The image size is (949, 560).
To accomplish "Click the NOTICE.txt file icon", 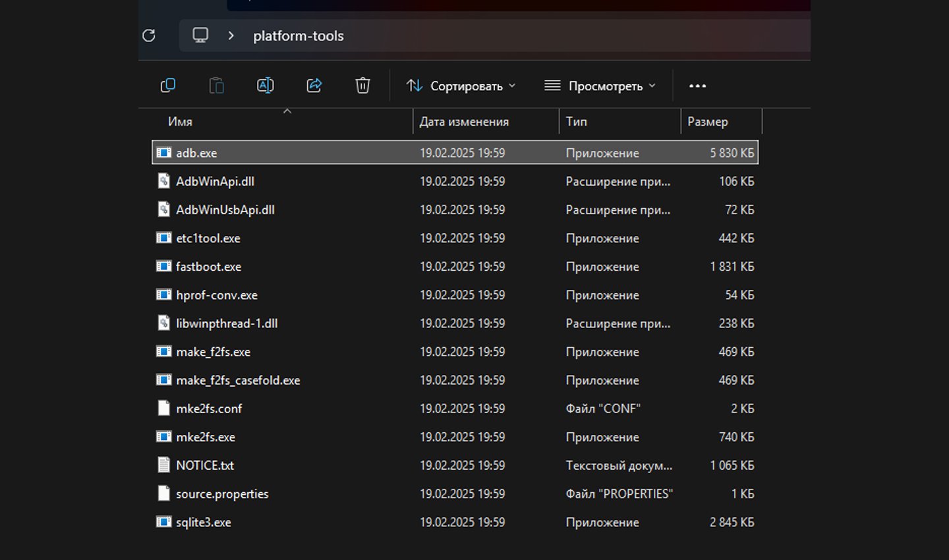I will [x=163, y=464].
